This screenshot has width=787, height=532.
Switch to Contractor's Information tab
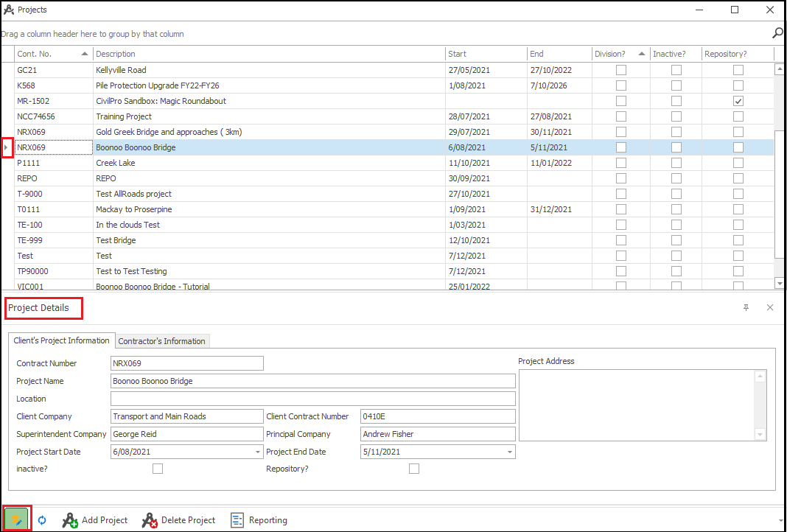162,341
